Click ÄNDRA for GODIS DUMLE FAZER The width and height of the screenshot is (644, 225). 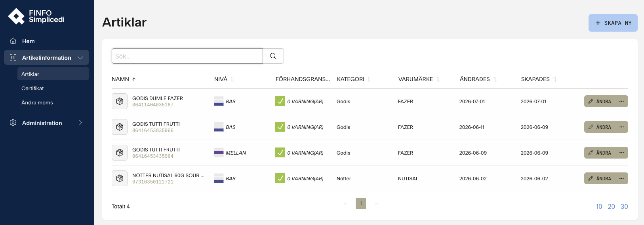point(599,101)
